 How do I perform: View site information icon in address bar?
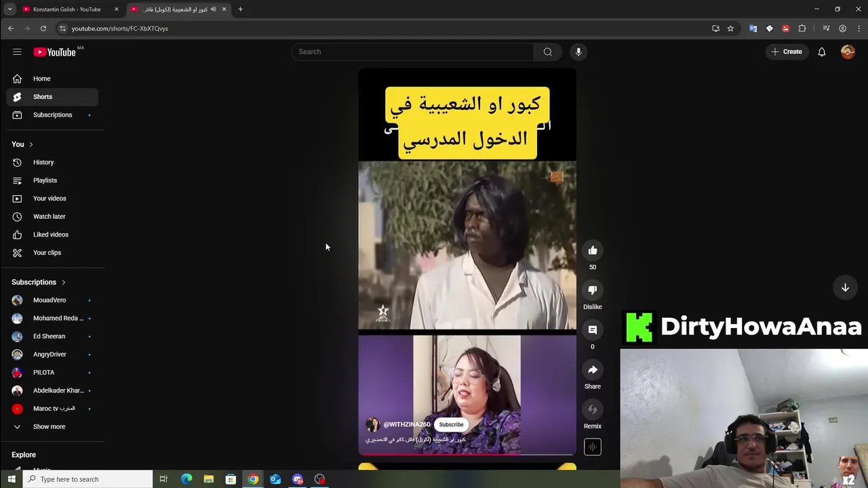[x=62, y=28]
